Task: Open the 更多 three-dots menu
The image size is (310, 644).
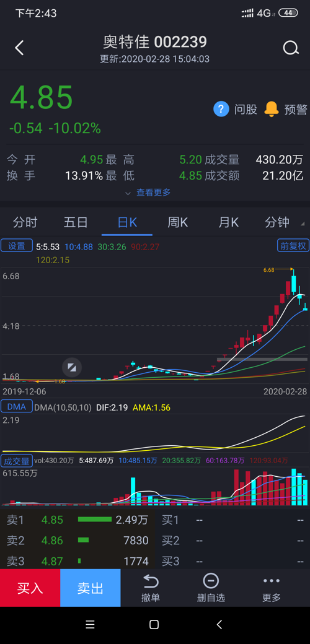Action: [272, 581]
